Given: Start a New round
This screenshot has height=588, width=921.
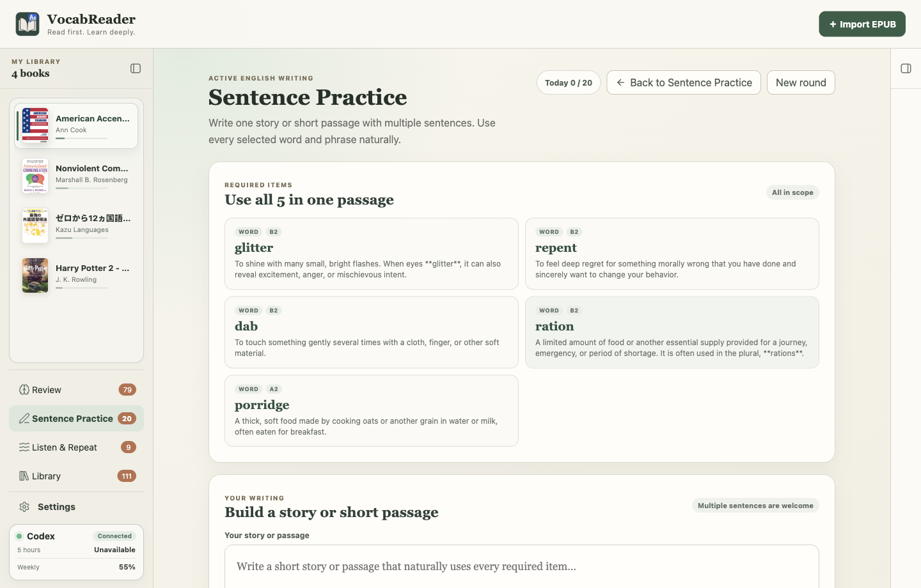Looking at the screenshot, I should [801, 82].
